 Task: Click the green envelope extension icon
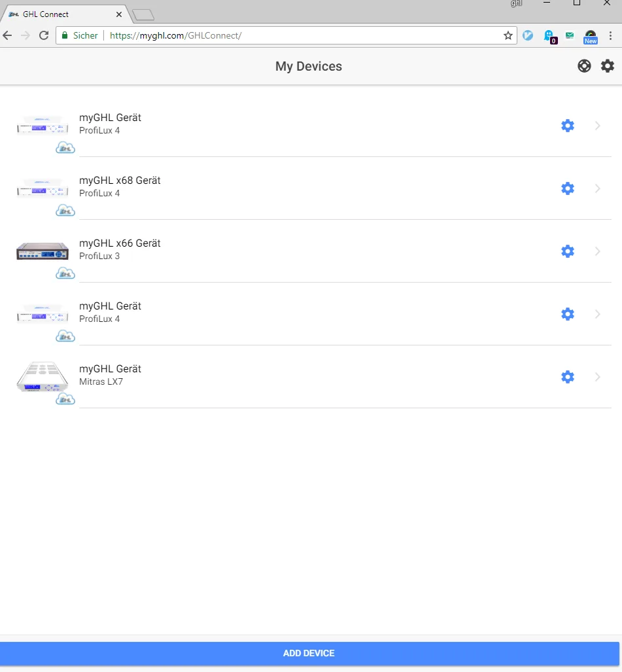pyautogui.click(x=570, y=35)
